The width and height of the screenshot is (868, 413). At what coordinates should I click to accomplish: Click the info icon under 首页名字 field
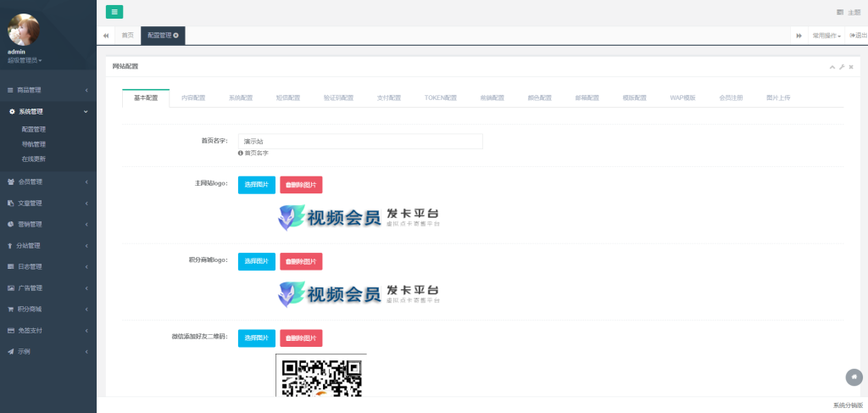pos(241,153)
